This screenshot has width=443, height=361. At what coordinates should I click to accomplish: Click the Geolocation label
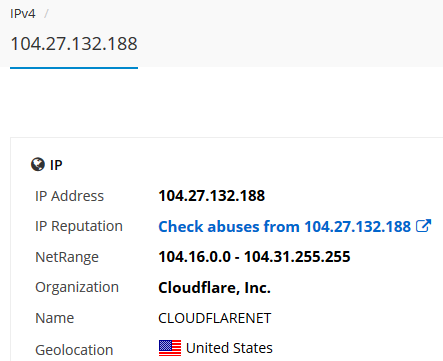[x=74, y=350]
